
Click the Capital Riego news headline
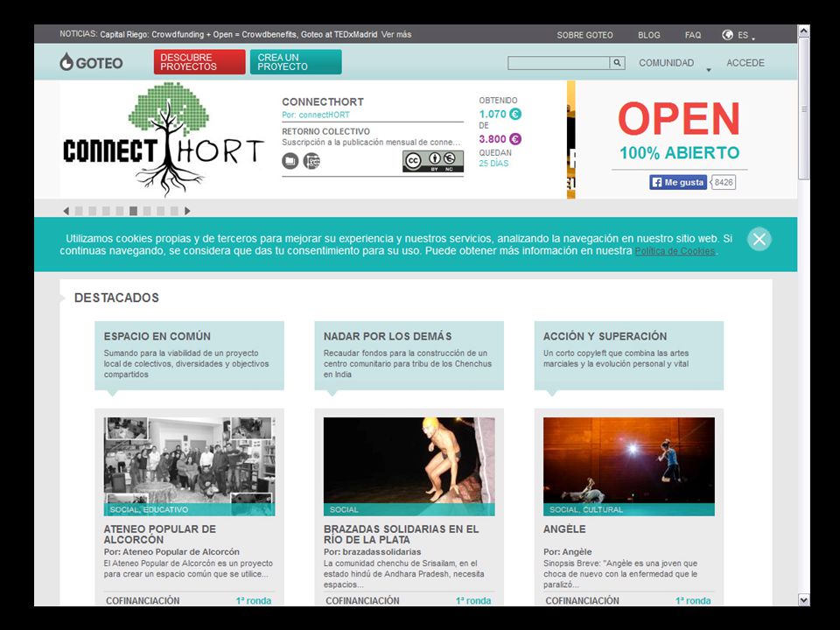tap(238, 34)
